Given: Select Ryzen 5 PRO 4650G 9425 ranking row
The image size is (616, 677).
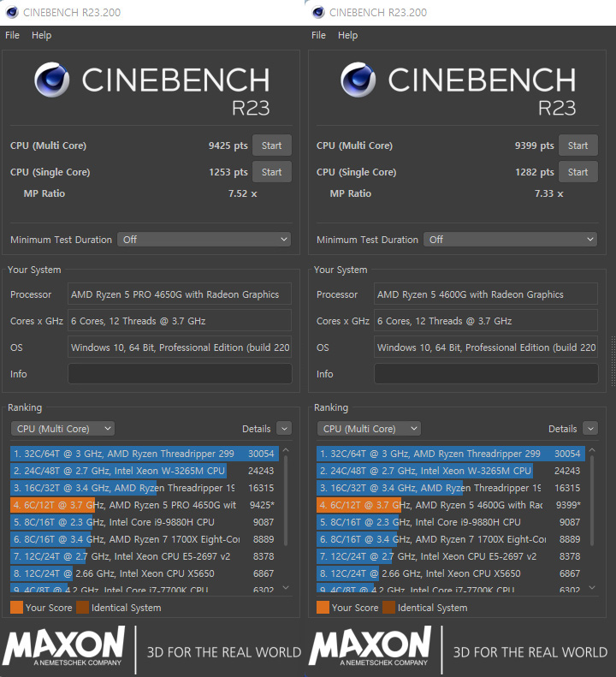Looking at the screenshot, I should click(145, 505).
